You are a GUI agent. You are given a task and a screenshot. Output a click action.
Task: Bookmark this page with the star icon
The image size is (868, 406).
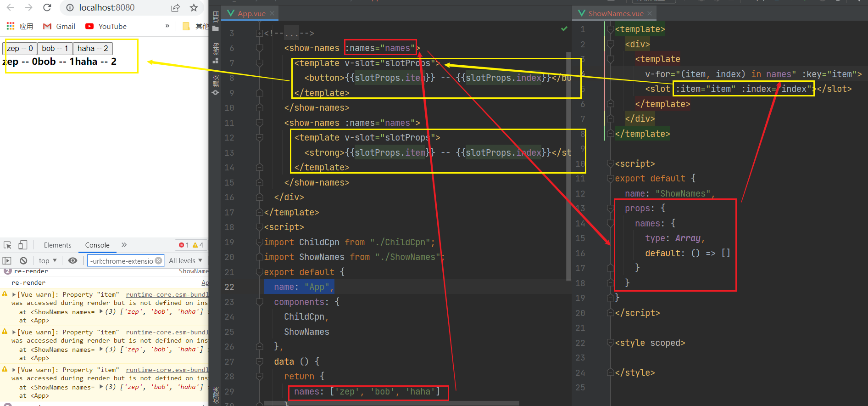(x=194, y=8)
